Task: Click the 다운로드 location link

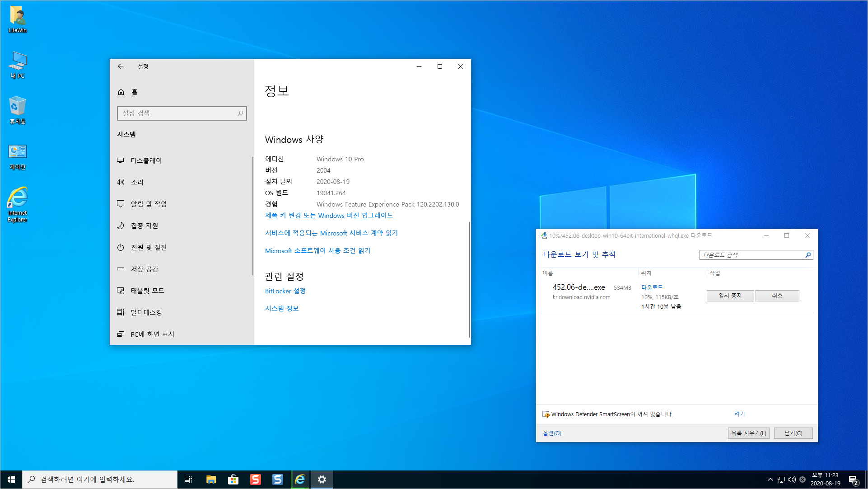Action: point(652,287)
